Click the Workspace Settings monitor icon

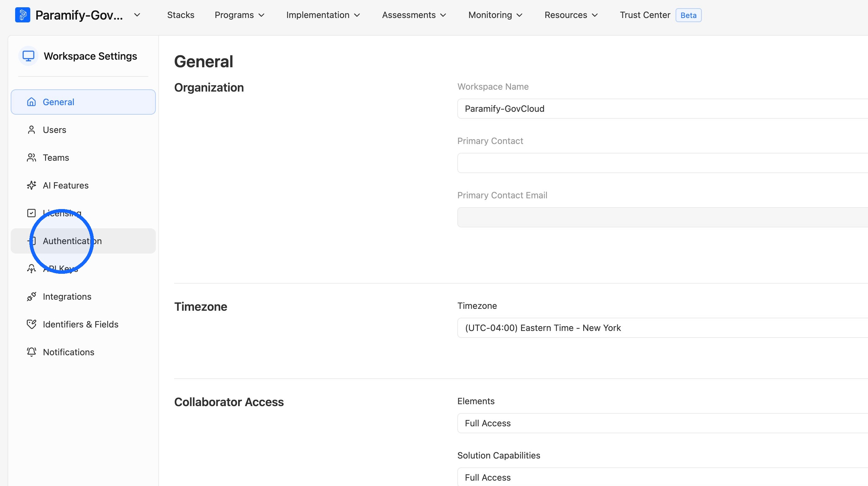pos(28,56)
